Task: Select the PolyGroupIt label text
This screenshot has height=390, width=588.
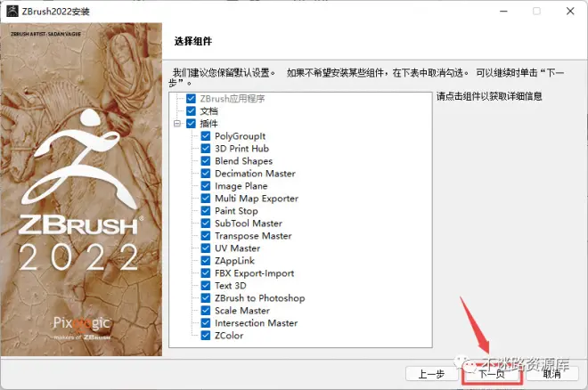Action: coord(240,136)
